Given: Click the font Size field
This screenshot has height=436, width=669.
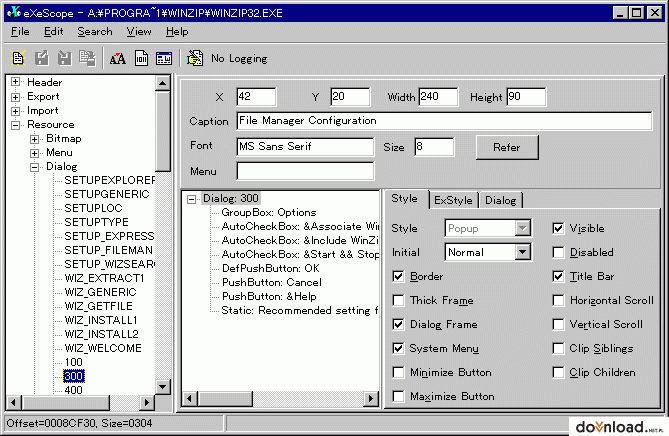Looking at the screenshot, I should 434,147.
